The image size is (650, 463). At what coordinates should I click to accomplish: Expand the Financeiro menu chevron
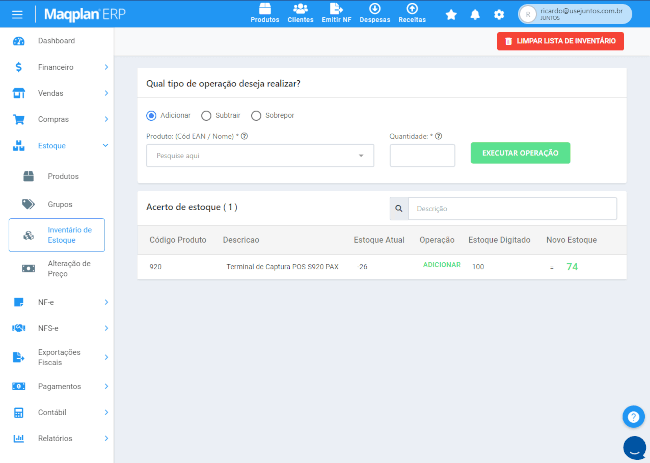click(x=106, y=67)
